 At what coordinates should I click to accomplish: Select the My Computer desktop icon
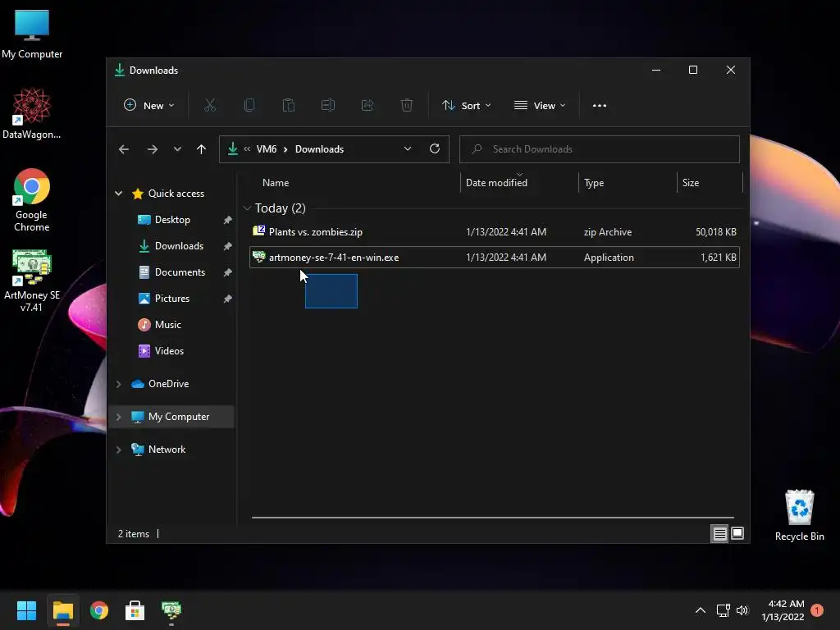(32, 34)
